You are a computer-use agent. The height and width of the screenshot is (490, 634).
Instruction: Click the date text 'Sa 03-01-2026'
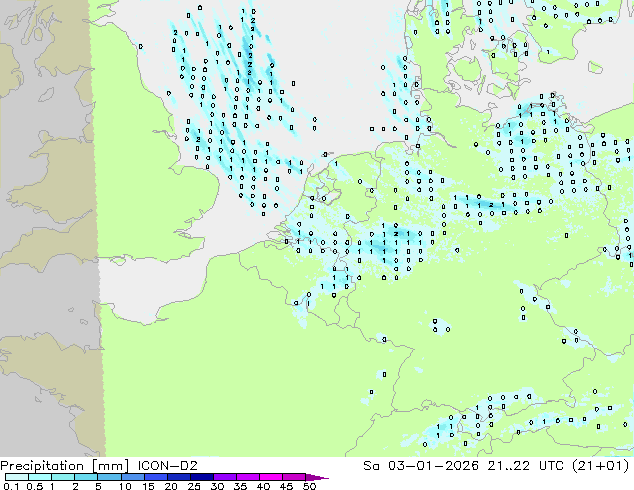pyautogui.click(x=421, y=466)
